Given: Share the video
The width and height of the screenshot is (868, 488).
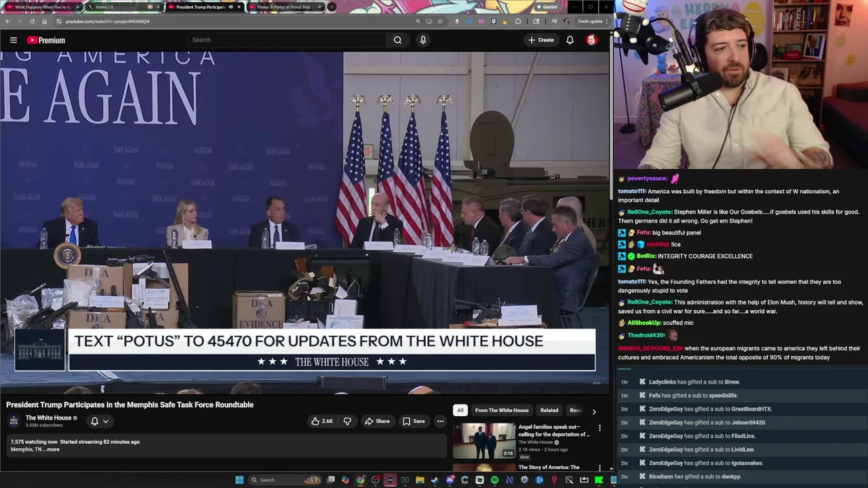Looking at the screenshot, I should tap(377, 421).
